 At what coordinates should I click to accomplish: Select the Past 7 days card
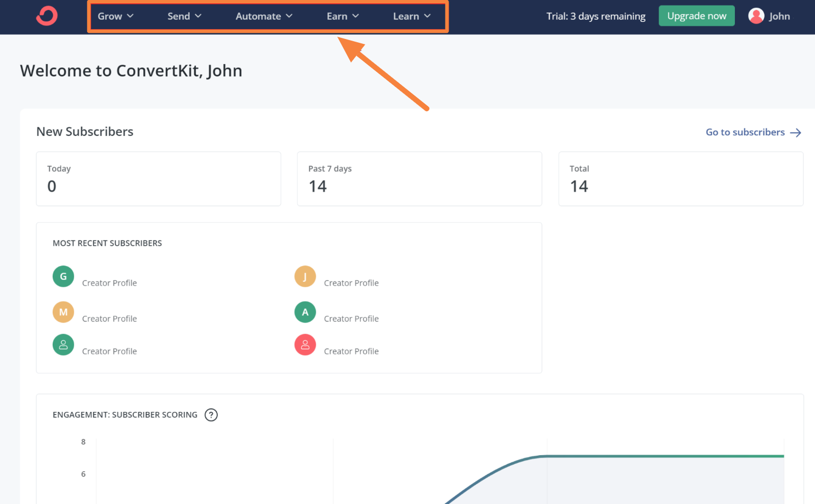(420, 179)
